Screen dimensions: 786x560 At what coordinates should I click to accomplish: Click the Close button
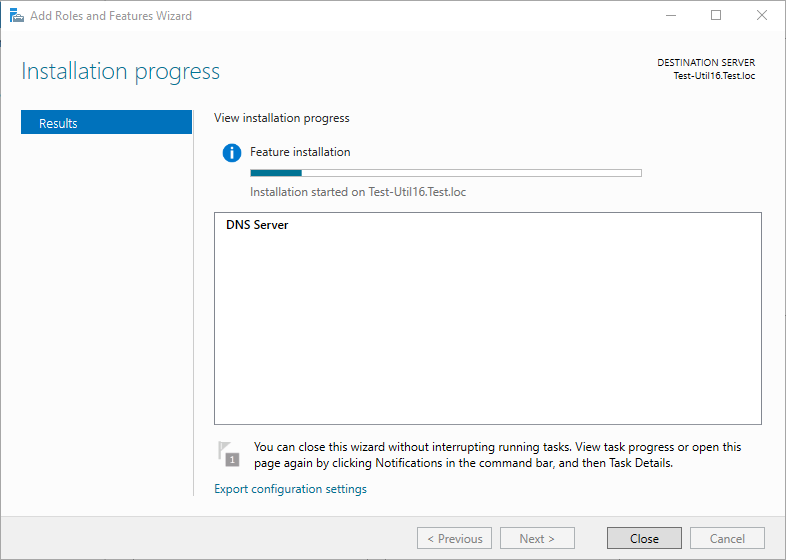[x=644, y=538]
